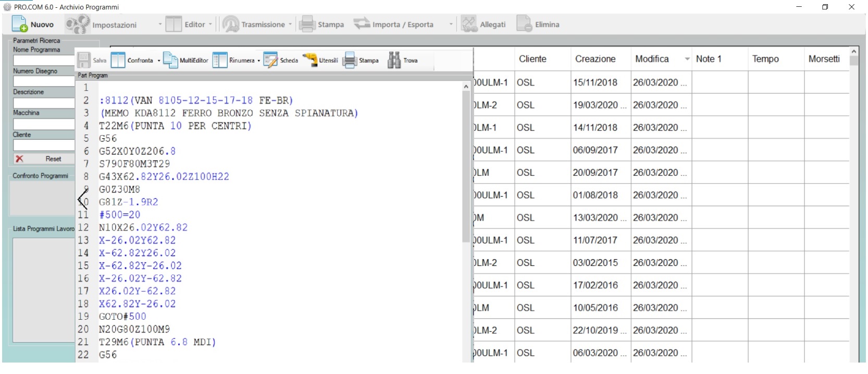Click the left chevron collapsing the editor panel
The image size is (868, 374).
[82, 199]
